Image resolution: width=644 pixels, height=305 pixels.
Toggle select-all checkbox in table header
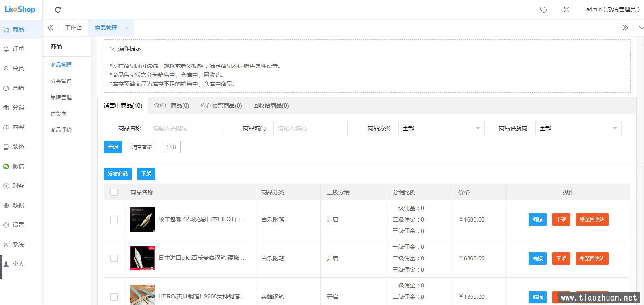(114, 192)
